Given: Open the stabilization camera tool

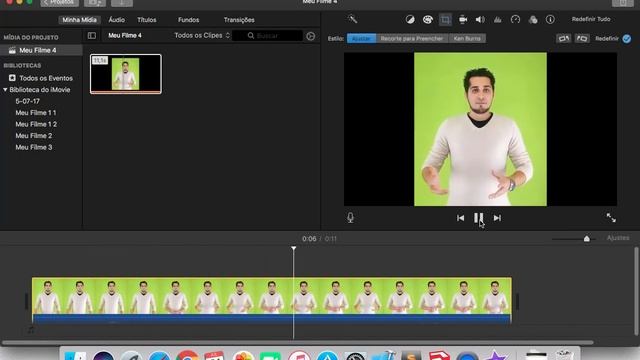Looking at the screenshot, I should point(463,20).
